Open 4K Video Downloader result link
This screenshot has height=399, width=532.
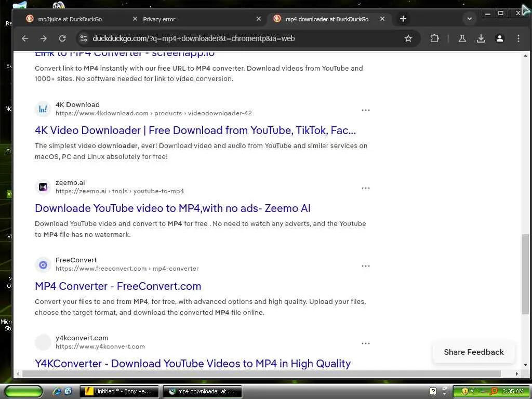(195, 130)
